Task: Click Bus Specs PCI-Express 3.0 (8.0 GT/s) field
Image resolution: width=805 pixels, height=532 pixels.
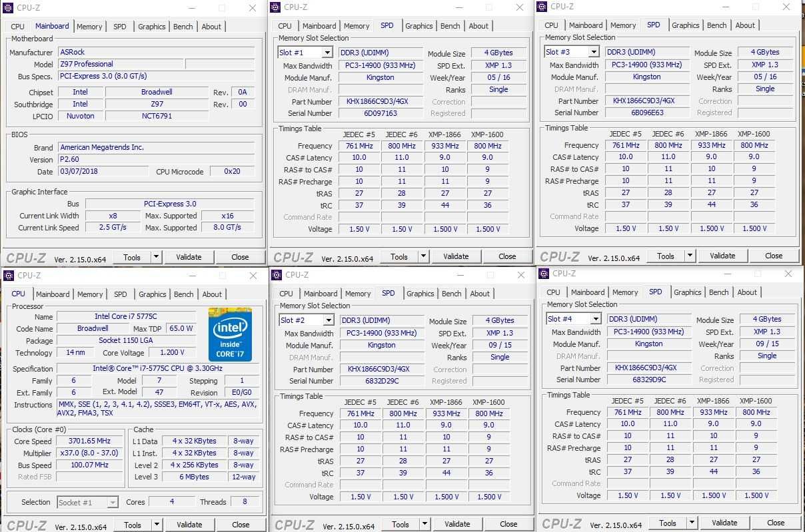Action: (x=156, y=76)
